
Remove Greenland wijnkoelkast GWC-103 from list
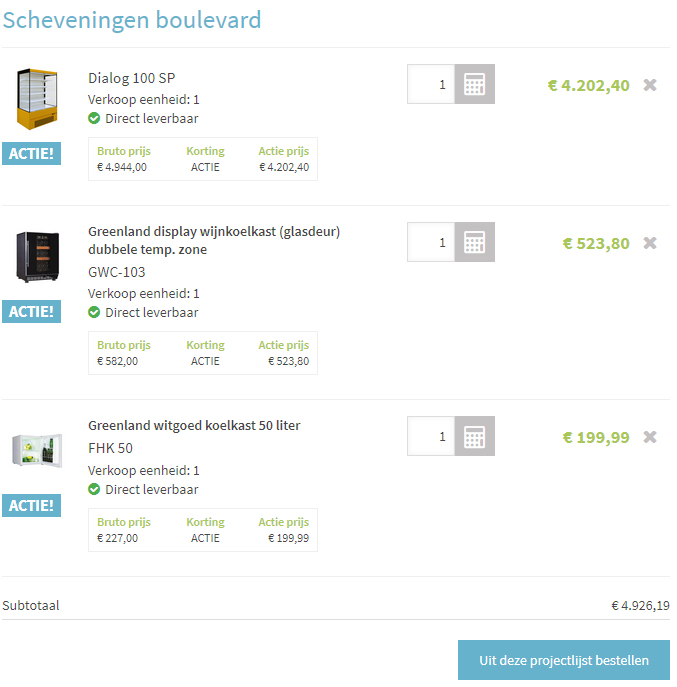click(650, 243)
